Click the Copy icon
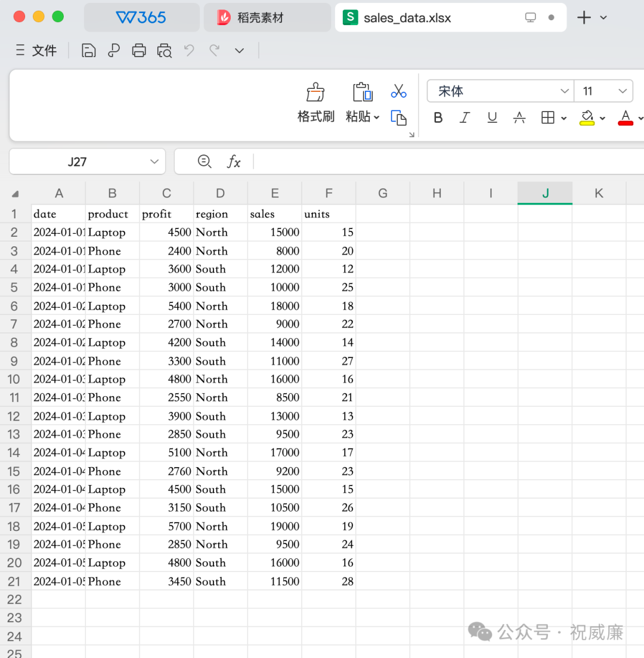This screenshot has width=644, height=658. pyautogui.click(x=398, y=118)
